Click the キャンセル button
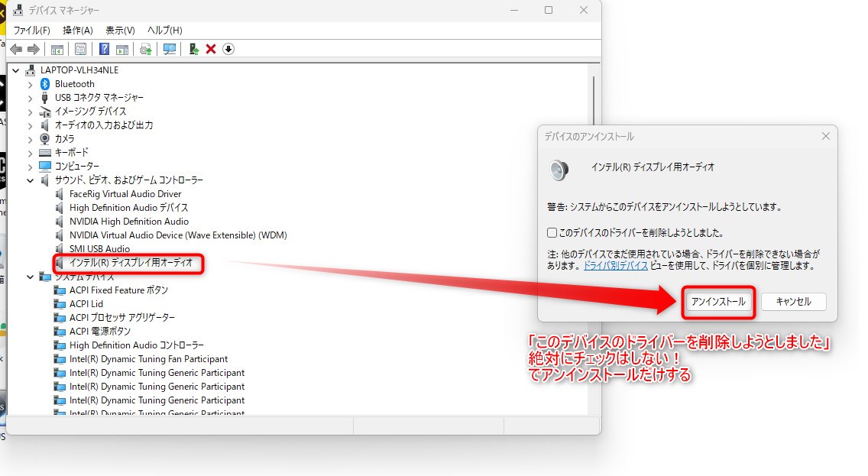The width and height of the screenshot is (868, 476). (795, 302)
